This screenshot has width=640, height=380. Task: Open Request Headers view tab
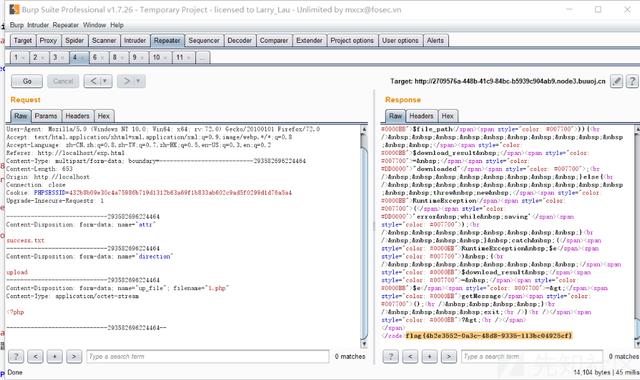77,116
